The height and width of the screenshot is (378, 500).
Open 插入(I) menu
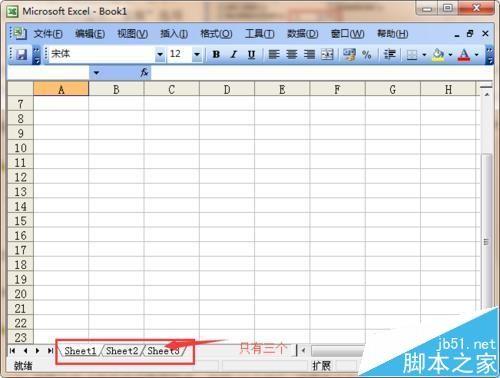tap(174, 34)
